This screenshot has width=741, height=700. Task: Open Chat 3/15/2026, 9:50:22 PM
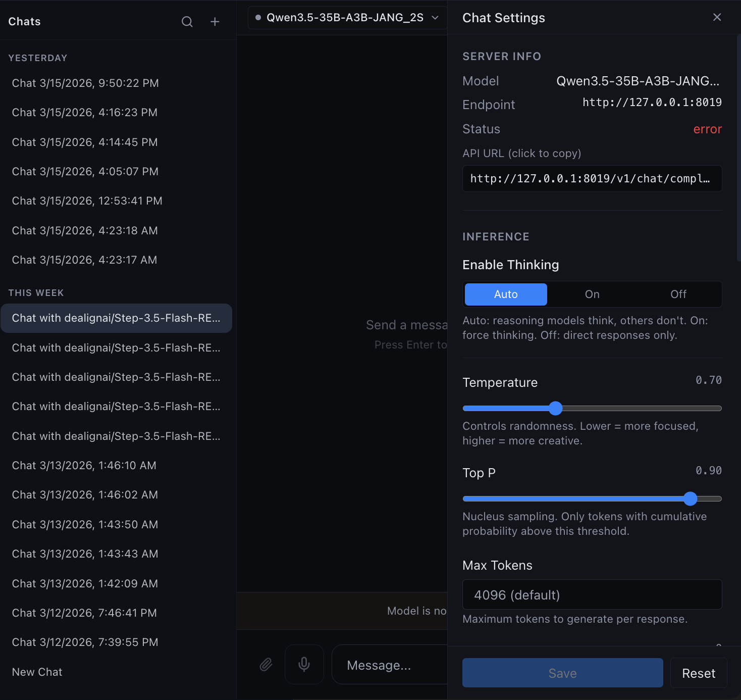pyautogui.click(x=117, y=83)
